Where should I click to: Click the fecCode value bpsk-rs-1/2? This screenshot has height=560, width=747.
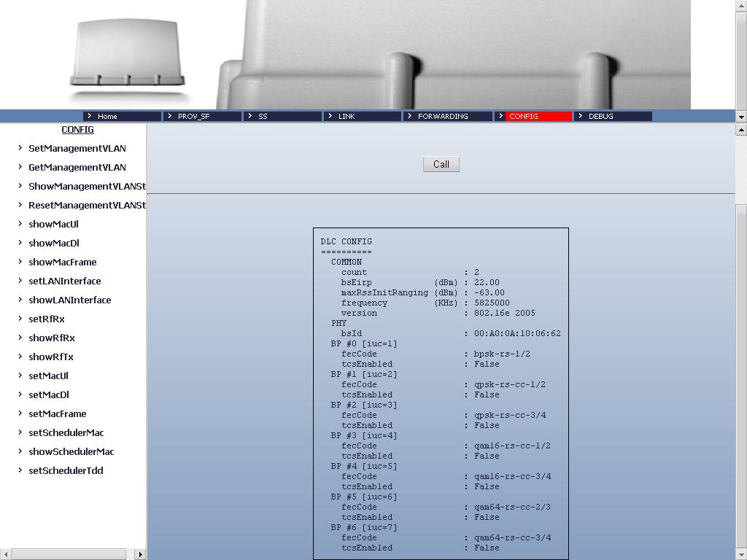[x=502, y=354]
